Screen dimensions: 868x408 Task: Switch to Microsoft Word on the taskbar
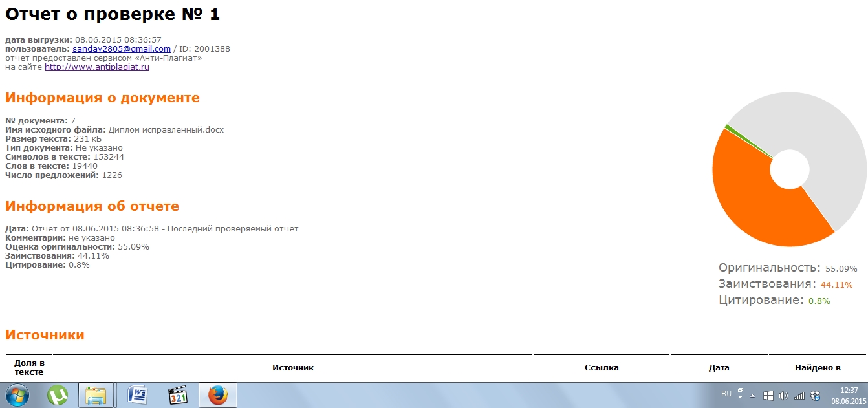(138, 395)
